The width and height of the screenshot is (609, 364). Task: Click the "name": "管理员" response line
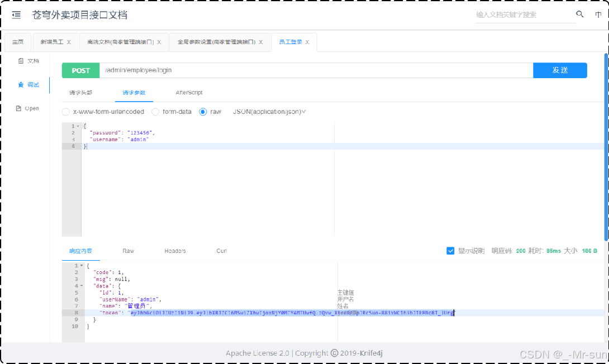(126, 306)
